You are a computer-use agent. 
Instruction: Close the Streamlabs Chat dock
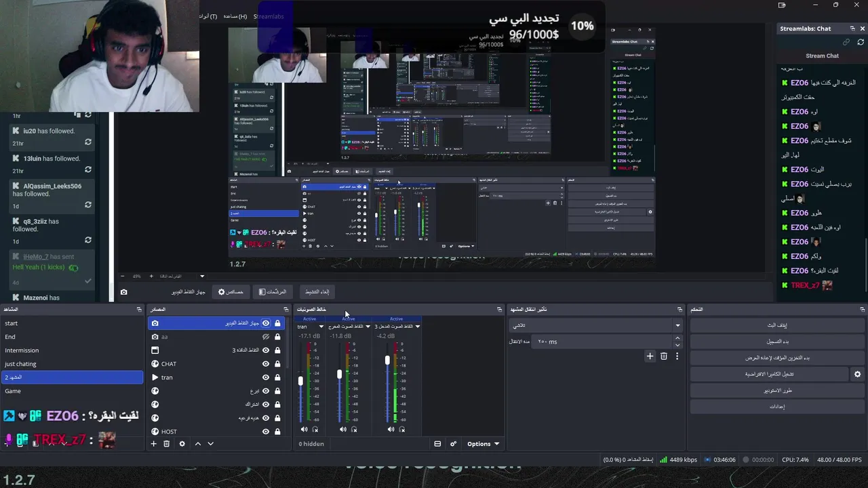point(863,28)
